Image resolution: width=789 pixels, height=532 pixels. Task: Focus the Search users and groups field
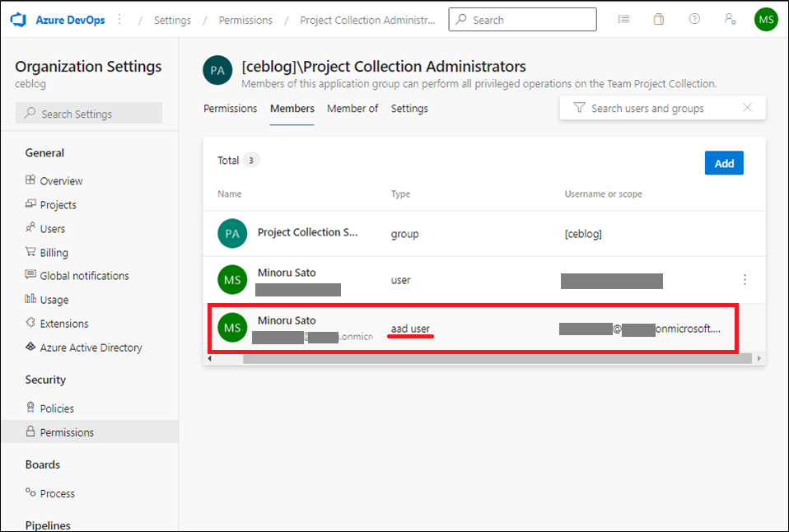tap(663, 108)
